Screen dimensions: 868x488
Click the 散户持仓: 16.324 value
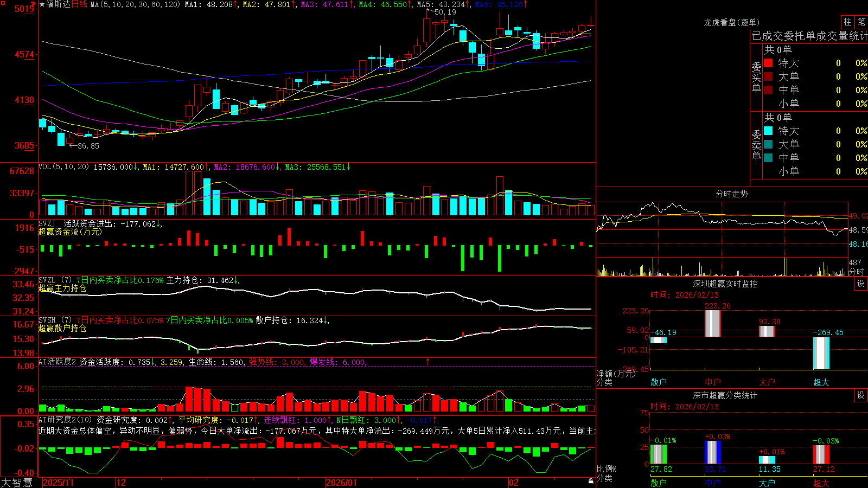(292, 320)
